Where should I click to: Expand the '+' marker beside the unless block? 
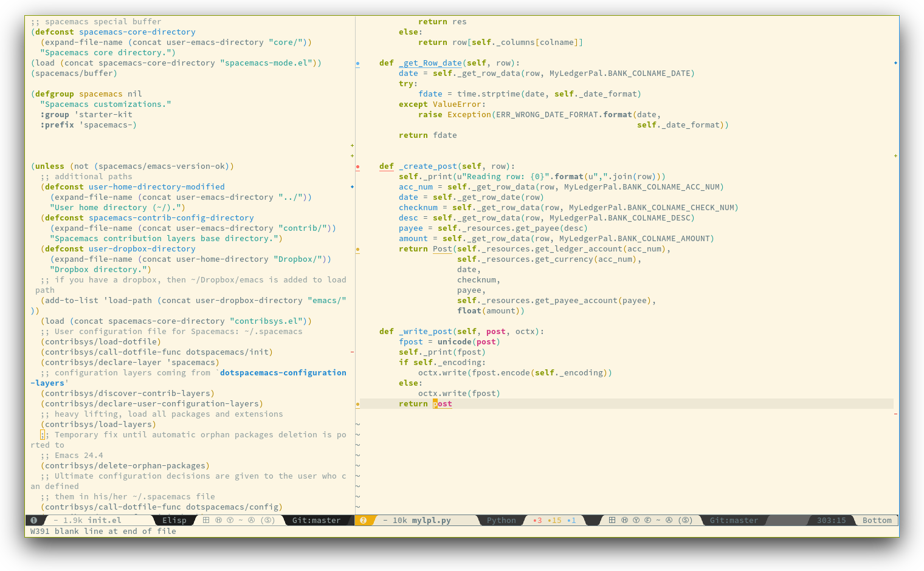[351, 156]
